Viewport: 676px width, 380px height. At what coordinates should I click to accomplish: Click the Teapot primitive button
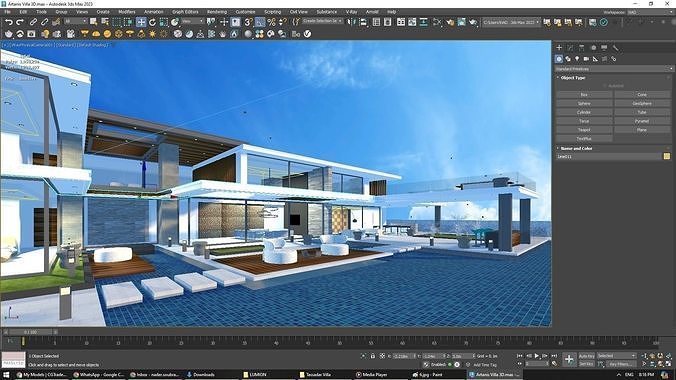pyautogui.click(x=584, y=130)
